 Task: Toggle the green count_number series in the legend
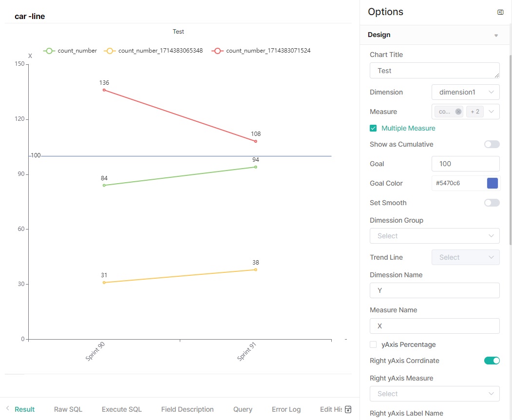click(70, 50)
